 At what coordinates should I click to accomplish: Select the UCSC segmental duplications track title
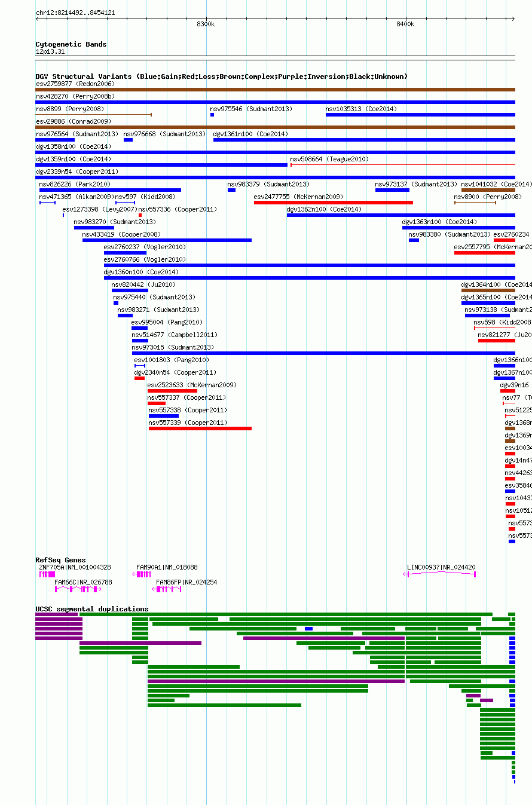92,609
